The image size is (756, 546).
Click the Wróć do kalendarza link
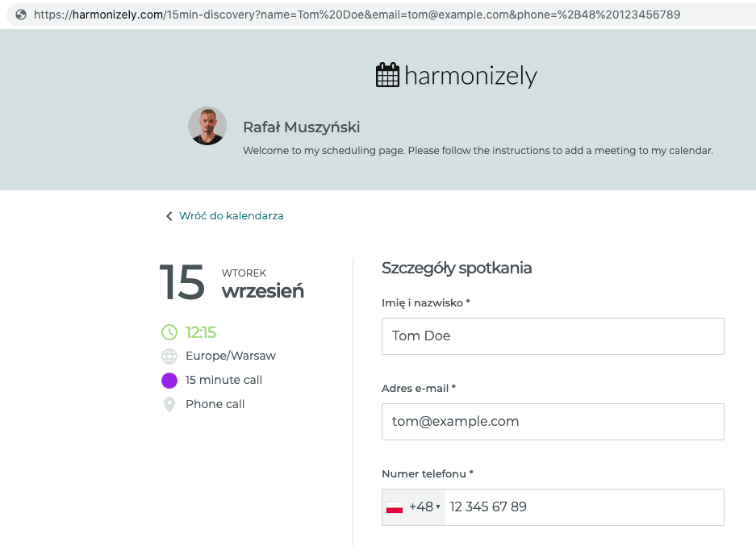(231, 216)
